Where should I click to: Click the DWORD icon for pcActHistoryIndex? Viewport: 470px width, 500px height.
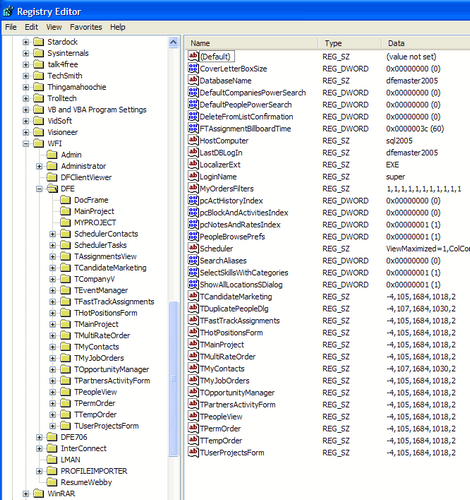click(x=193, y=200)
